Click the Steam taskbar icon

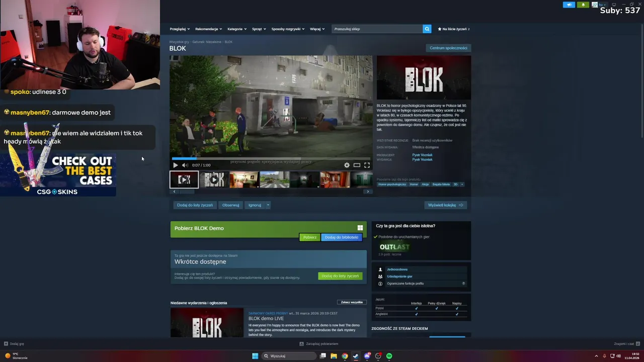356,356
